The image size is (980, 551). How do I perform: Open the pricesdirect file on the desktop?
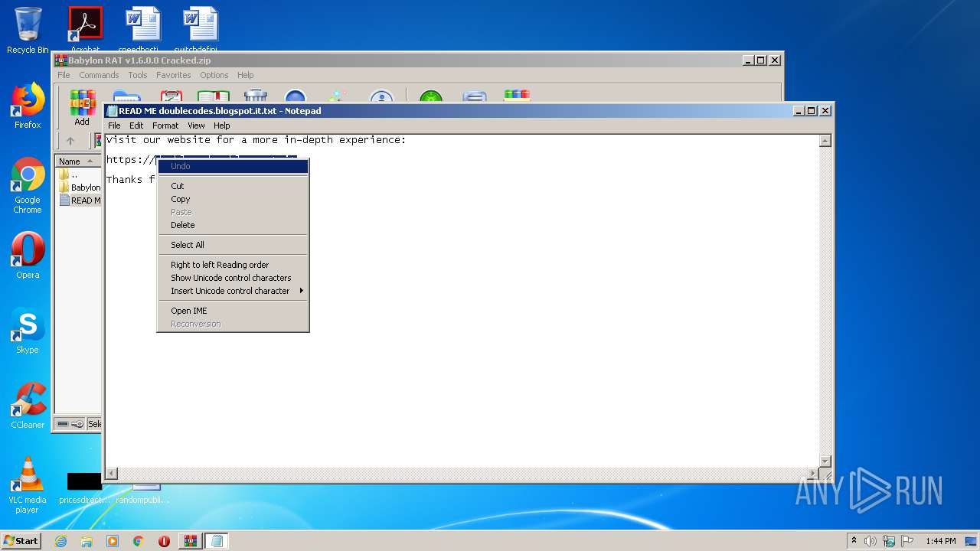[84, 488]
